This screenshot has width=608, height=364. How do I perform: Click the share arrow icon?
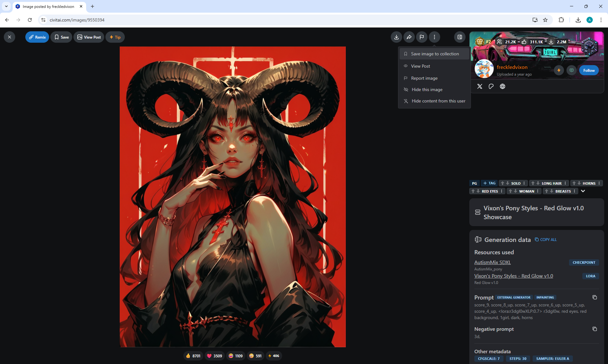point(409,37)
